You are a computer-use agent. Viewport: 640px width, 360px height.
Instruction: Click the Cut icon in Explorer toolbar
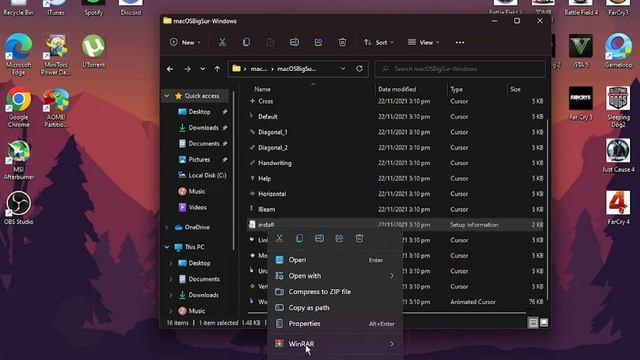(222, 42)
